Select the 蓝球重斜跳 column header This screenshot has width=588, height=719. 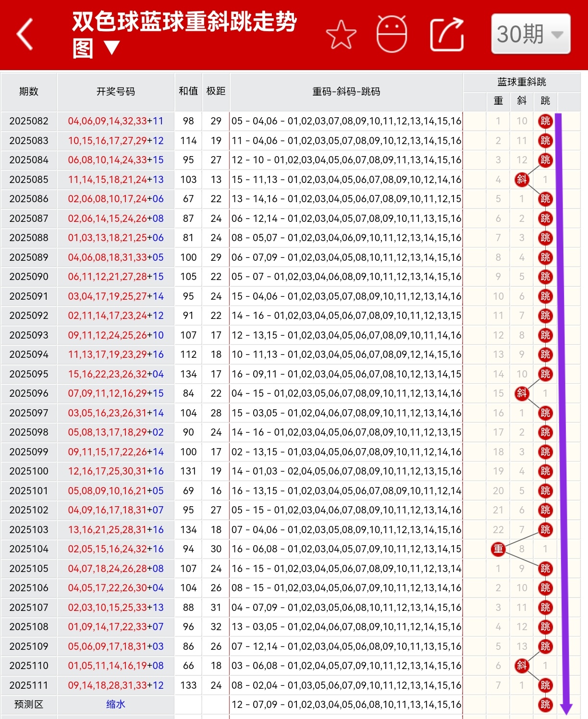click(521, 82)
